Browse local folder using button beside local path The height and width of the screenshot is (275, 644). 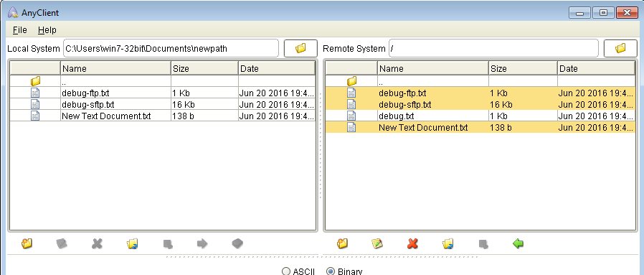(x=300, y=49)
